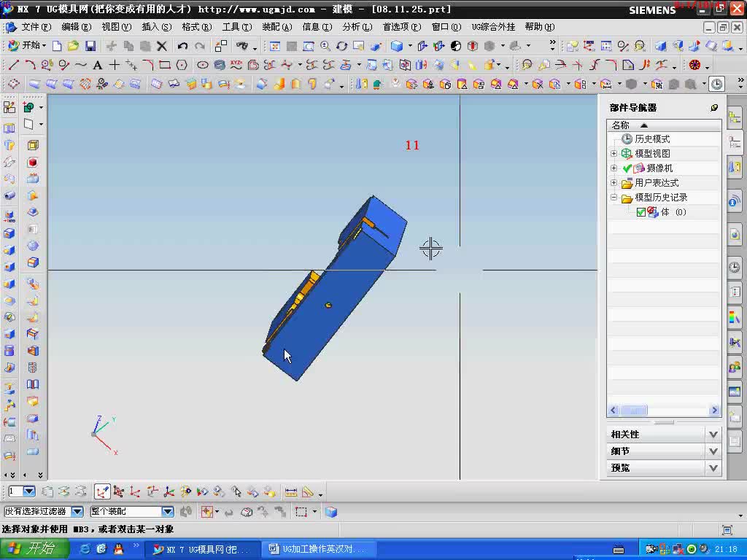Click the New file icon
Image resolution: width=747 pixels, height=560 pixels.
click(x=57, y=46)
